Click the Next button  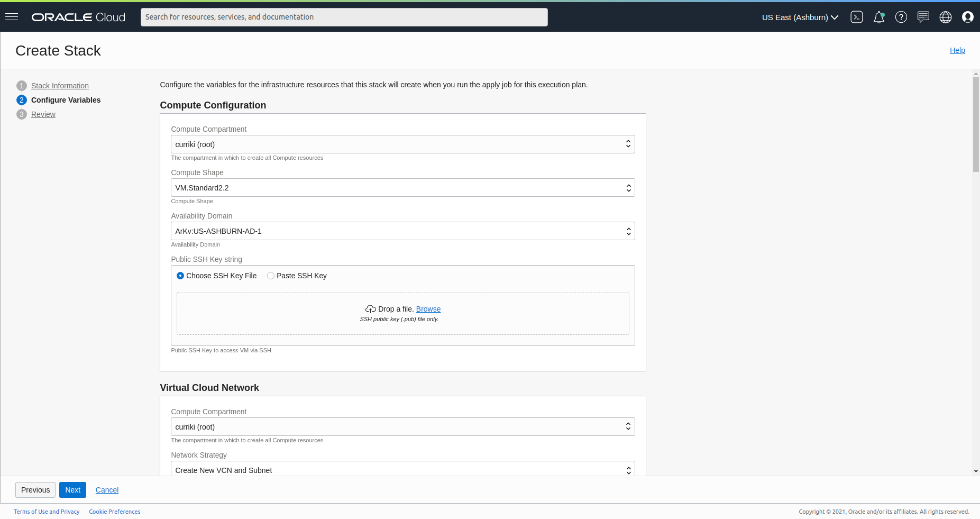point(72,490)
